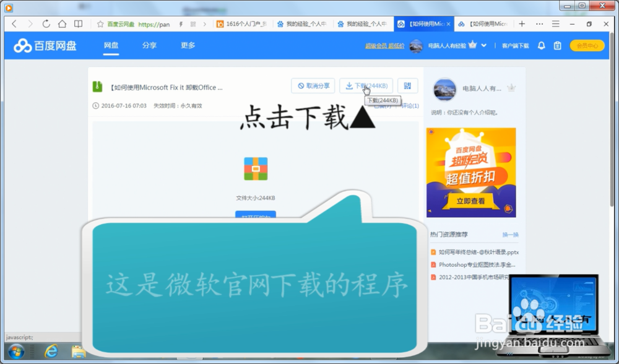Open the reading mode book icon
Image resolution: width=619 pixels, height=364 pixels.
point(78,24)
